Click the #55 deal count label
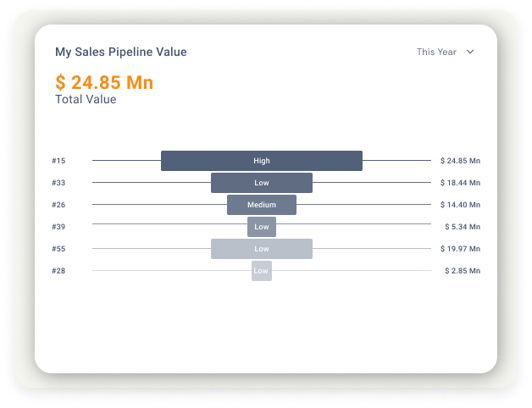This screenshot has height=408, width=532. pyautogui.click(x=58, y=249)
